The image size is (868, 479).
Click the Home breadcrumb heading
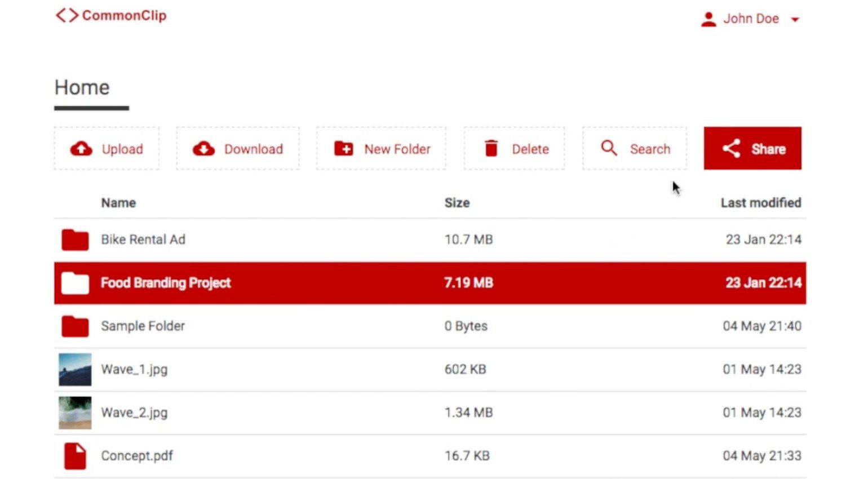[x=82, y=87]
